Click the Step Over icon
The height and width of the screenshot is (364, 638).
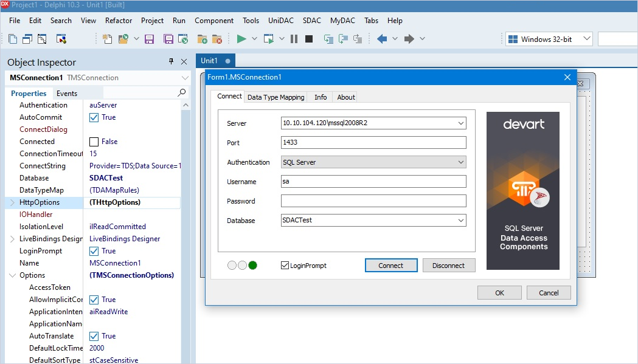[x=343, y=39]
